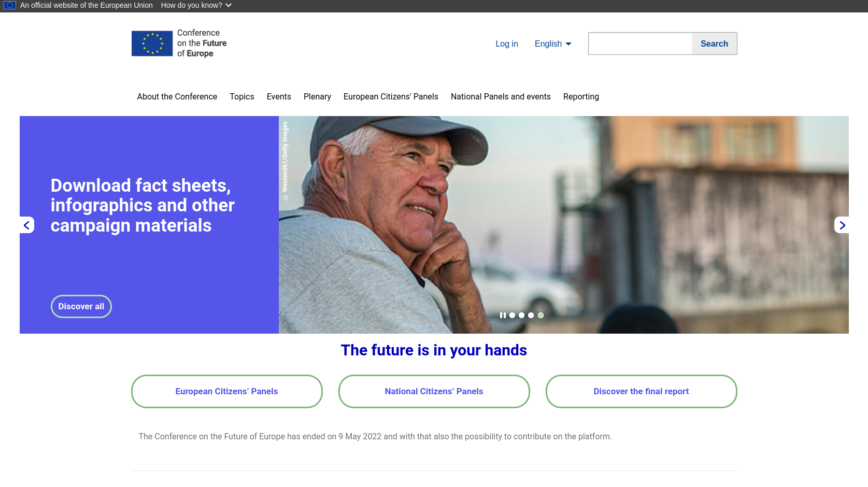
Task: Go to the previous carousel slide
Action: (26, 225)
